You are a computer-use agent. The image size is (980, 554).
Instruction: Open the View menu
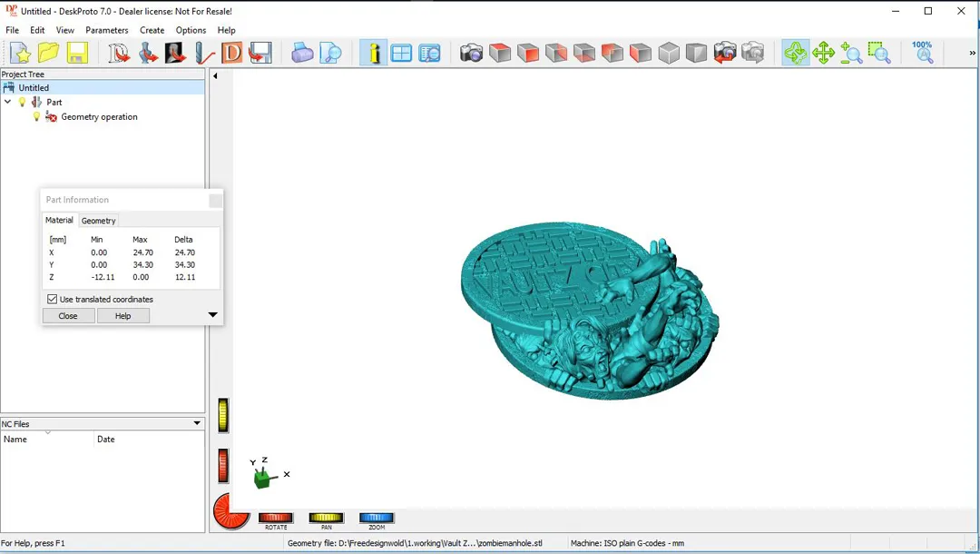click(x=65, y=30)
